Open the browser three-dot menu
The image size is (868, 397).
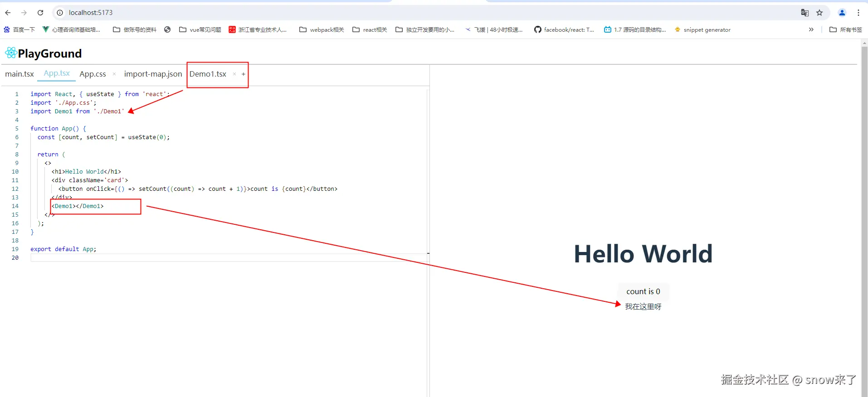click(858, 13)
